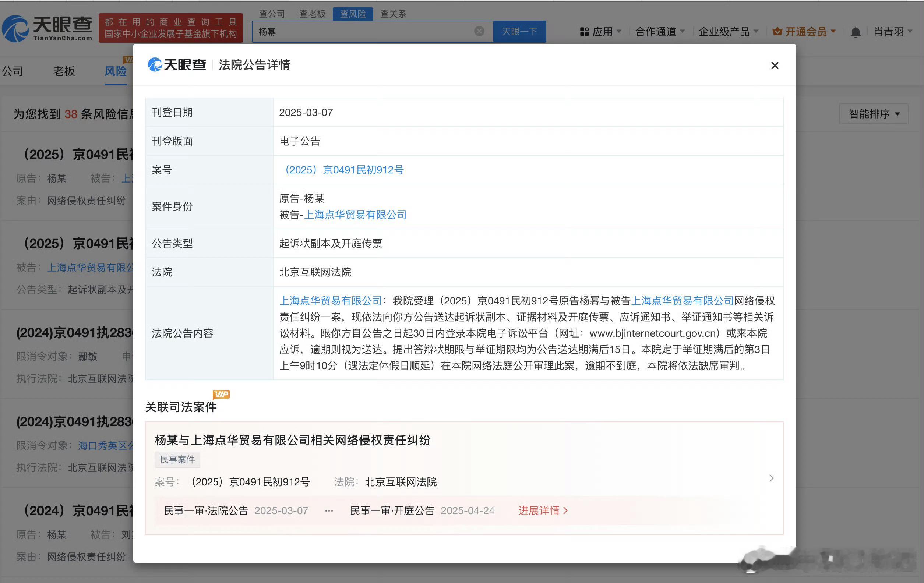Expand the 应用 dropdown menu
Screen dimensions: 924x583
(x=601, y=31)
